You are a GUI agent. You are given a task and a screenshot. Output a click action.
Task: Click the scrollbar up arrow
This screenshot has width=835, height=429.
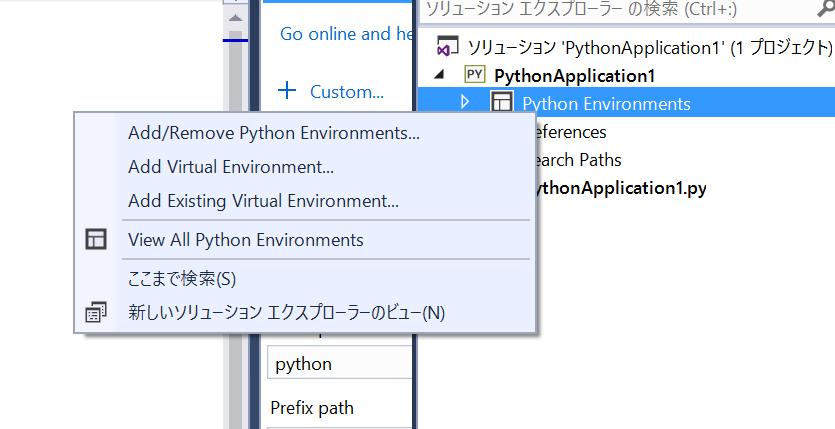point(235,19)
